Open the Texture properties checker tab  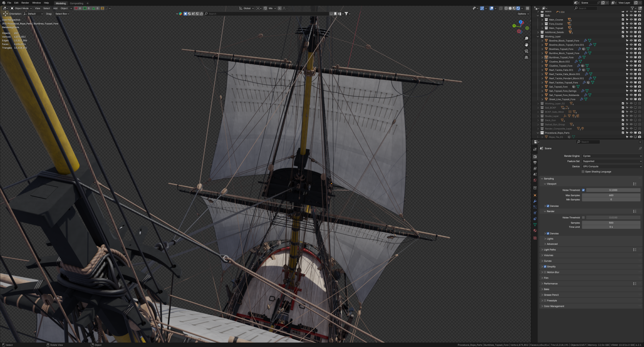pos(535,238)
